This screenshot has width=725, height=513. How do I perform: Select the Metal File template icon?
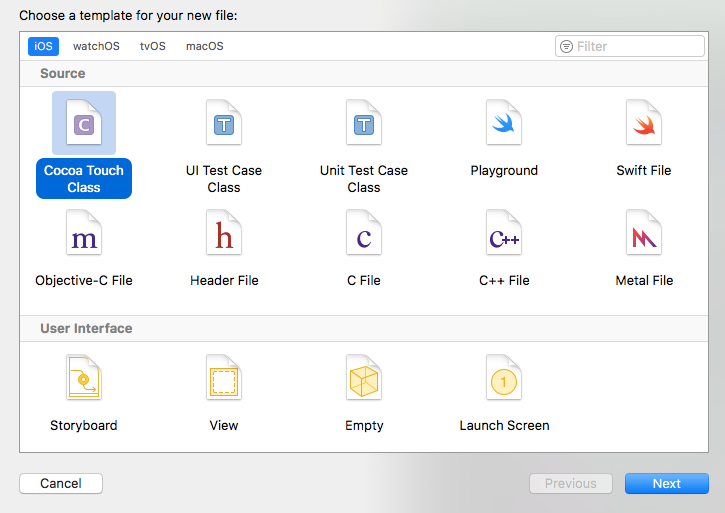click(644, 233)
